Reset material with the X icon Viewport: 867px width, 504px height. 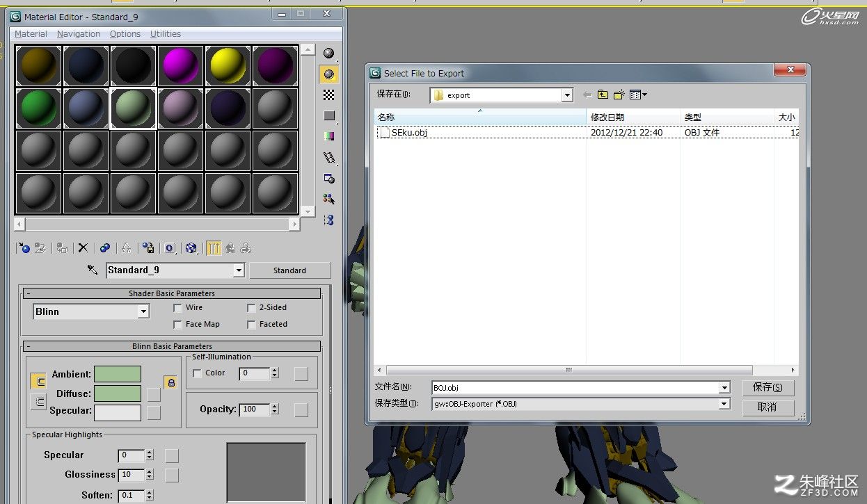tap(83, 247)
